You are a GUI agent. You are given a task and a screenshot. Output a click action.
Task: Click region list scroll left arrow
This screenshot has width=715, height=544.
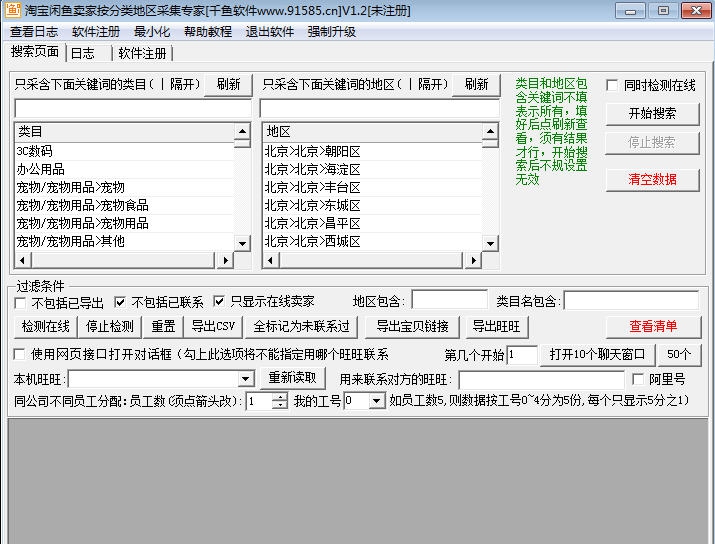coord(271,260)
